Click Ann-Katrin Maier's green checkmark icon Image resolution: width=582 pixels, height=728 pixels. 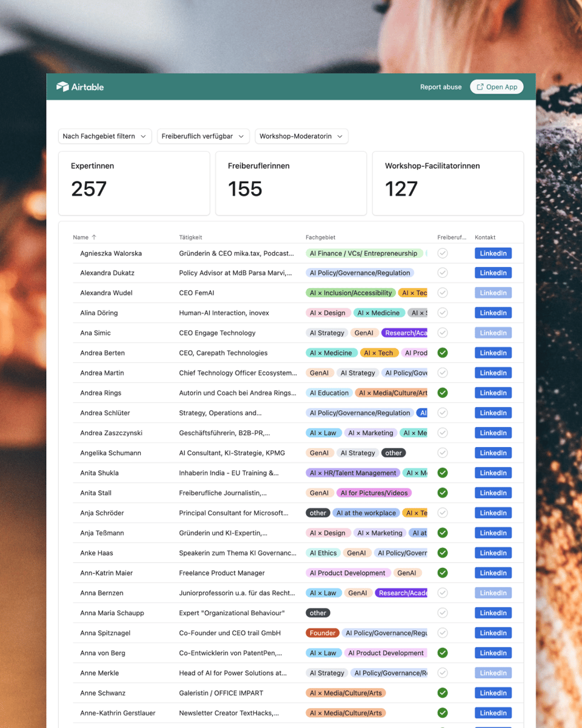(443, 573)
